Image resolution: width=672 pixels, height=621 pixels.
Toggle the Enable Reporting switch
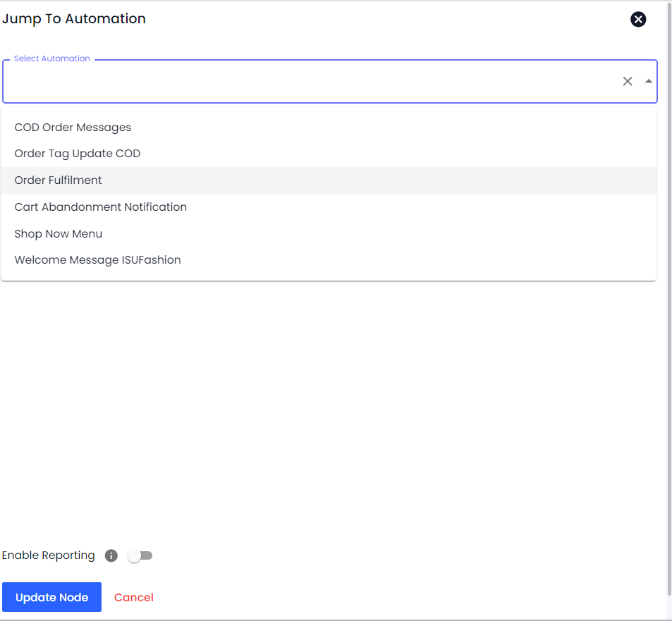[x=140, y=556]
